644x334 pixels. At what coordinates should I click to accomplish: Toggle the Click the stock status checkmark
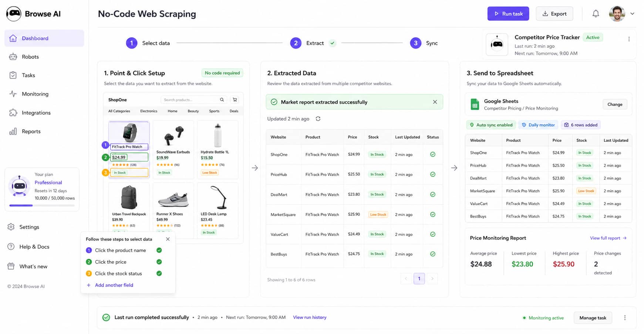(159, 274)
